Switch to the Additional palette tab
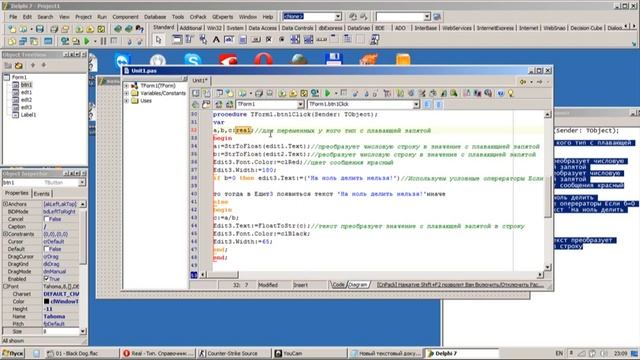Image resolution: width=640 pixels, height=360 pixels. tap(191, 28)
